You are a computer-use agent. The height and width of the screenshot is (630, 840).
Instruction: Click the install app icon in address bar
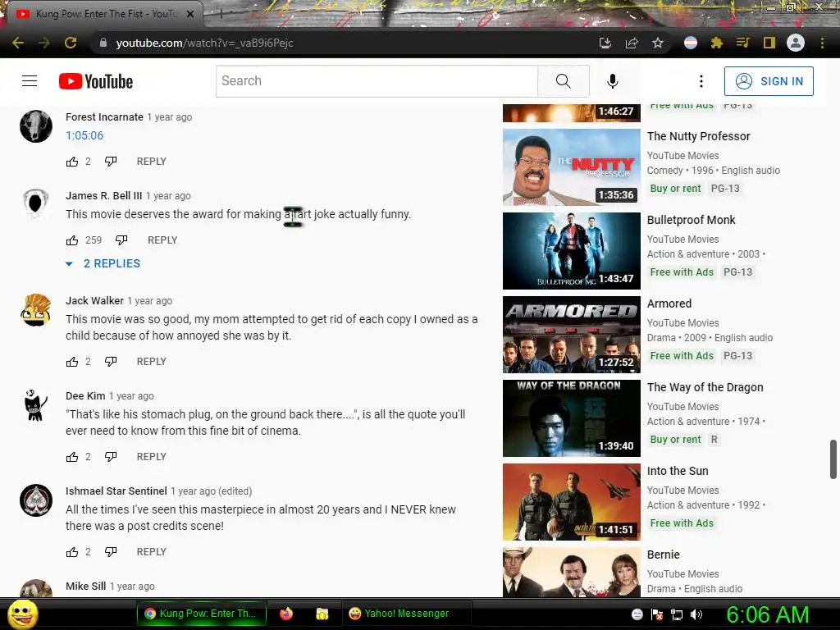[x=605, y=43]
